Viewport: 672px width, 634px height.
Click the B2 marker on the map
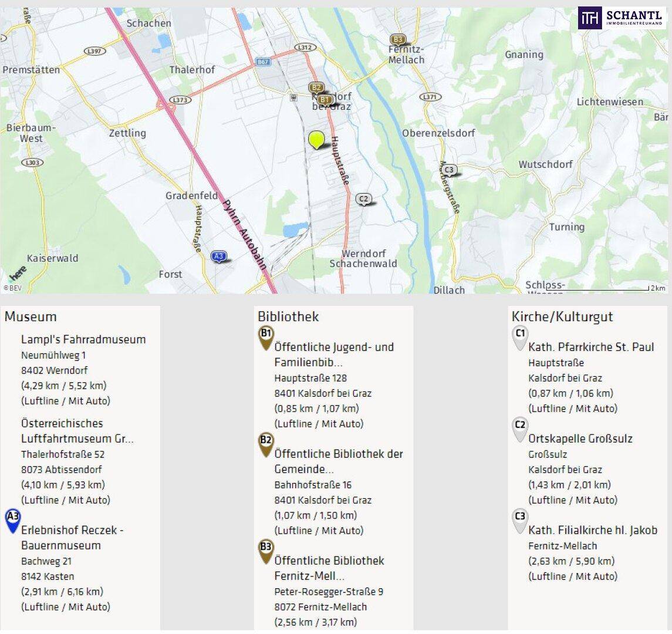click(x=316, y=87)
